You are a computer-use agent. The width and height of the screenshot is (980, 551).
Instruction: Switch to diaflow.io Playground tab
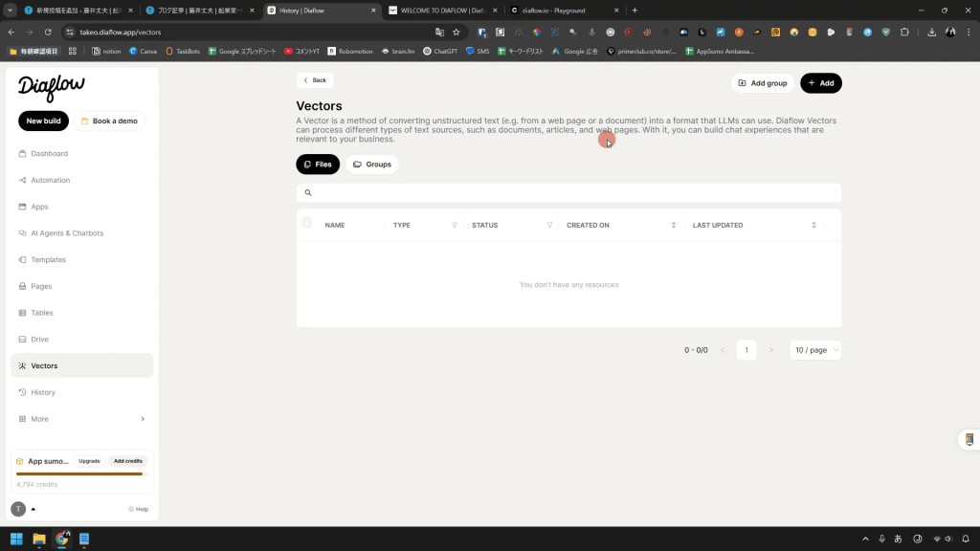tap(565, 11)
